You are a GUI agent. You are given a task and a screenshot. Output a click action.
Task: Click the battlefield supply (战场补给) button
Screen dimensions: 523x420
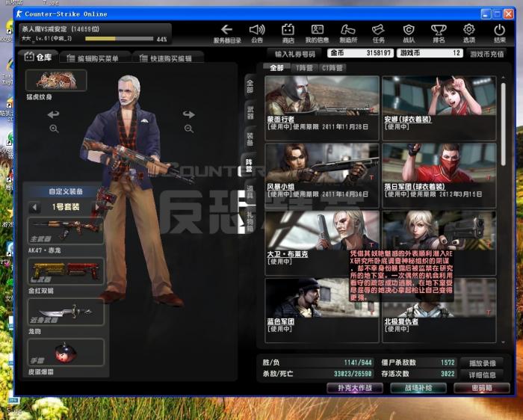click(418, 388)
